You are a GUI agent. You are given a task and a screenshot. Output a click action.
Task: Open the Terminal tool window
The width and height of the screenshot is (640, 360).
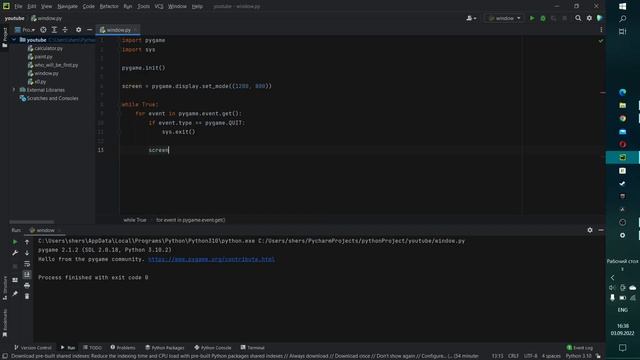point(253,348)
